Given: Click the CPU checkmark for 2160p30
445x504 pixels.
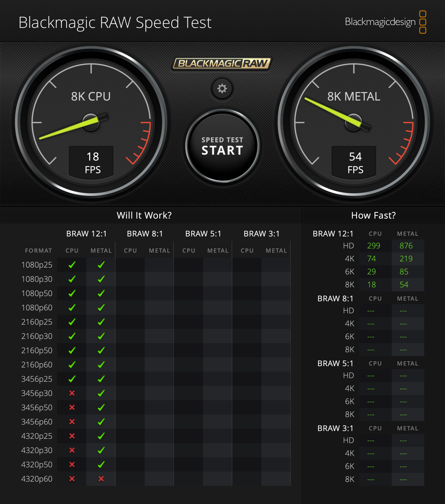Looking at the screenshot, I should tap(72, 336).
